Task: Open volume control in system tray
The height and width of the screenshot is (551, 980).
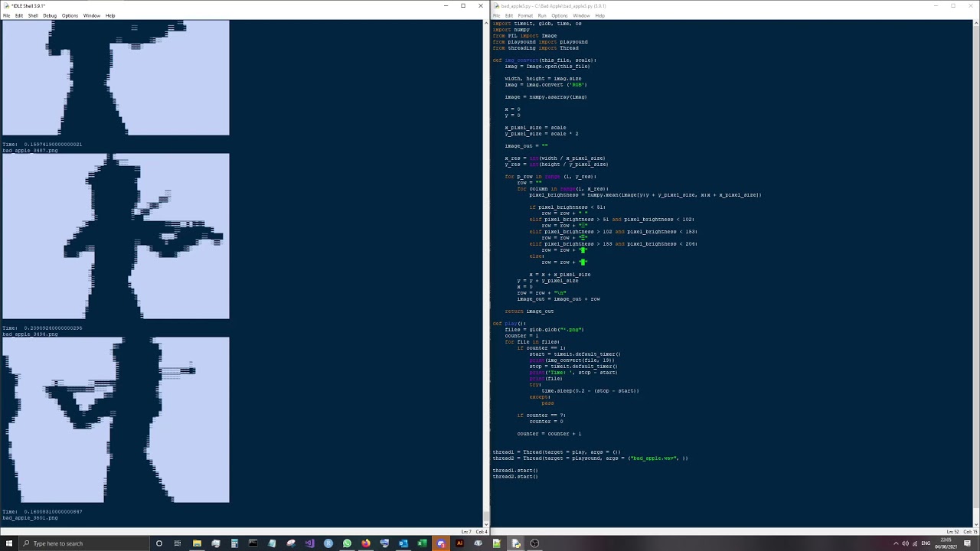Action: (906, 543)
